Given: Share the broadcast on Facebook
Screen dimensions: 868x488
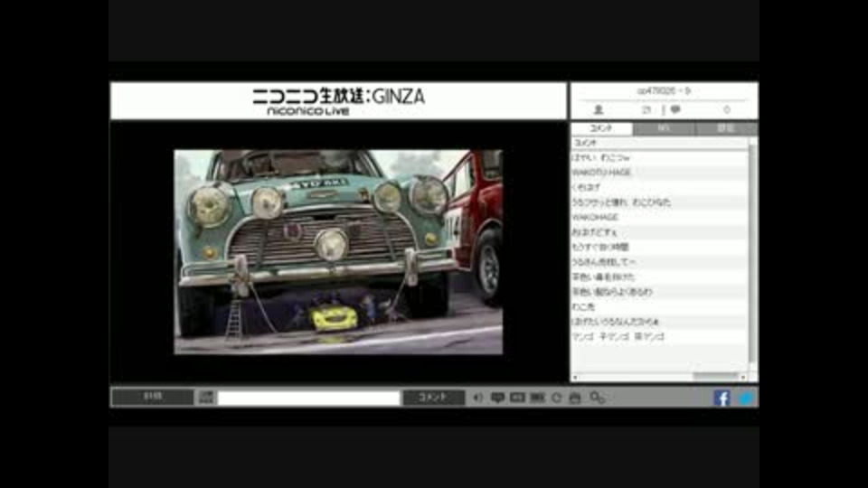Looking at the screenshot, I should pyautogui.click(x=722, y=398).
